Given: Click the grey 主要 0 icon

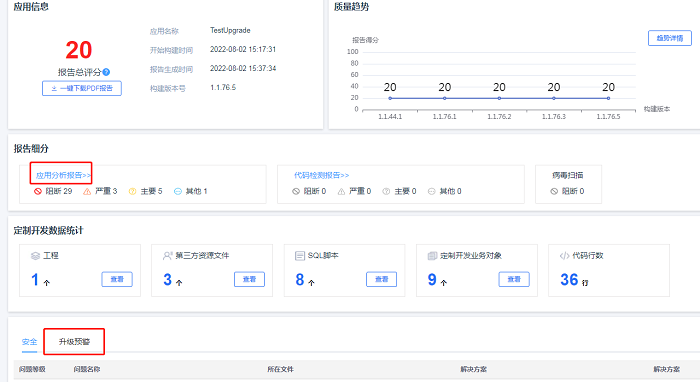Looking at the screenshot, I should [387, 191].
